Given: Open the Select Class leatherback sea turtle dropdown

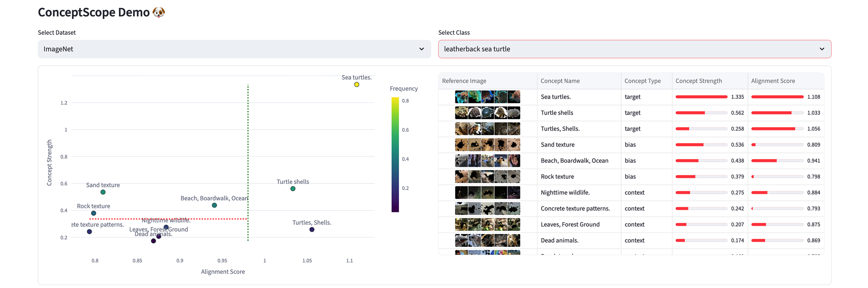Looking at the screenshot, I should click(x=635, y=49).
